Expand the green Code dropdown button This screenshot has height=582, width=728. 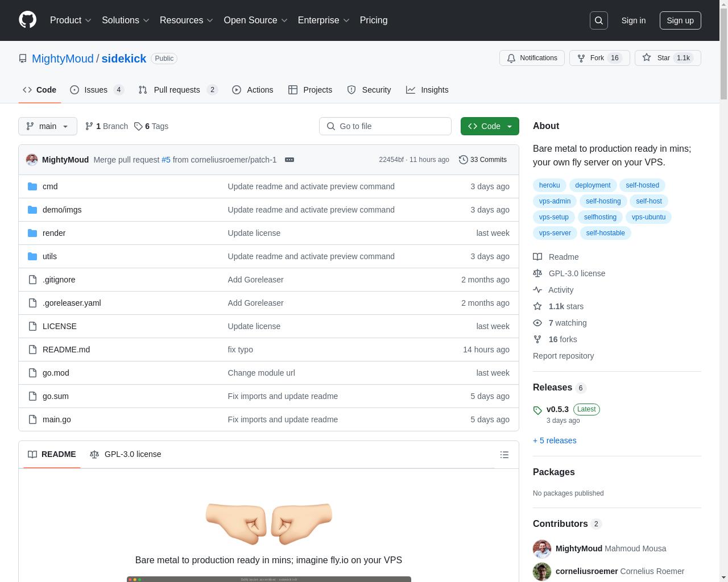[490, 126]
